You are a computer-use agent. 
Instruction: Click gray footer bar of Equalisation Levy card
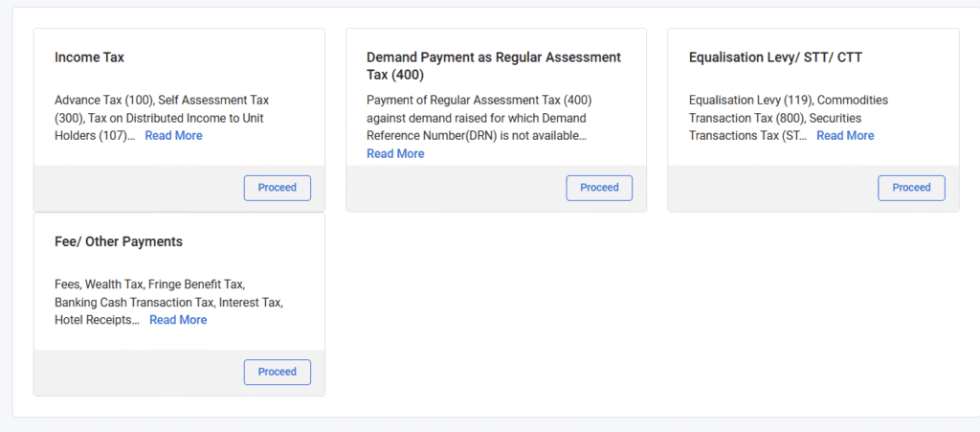813,188
